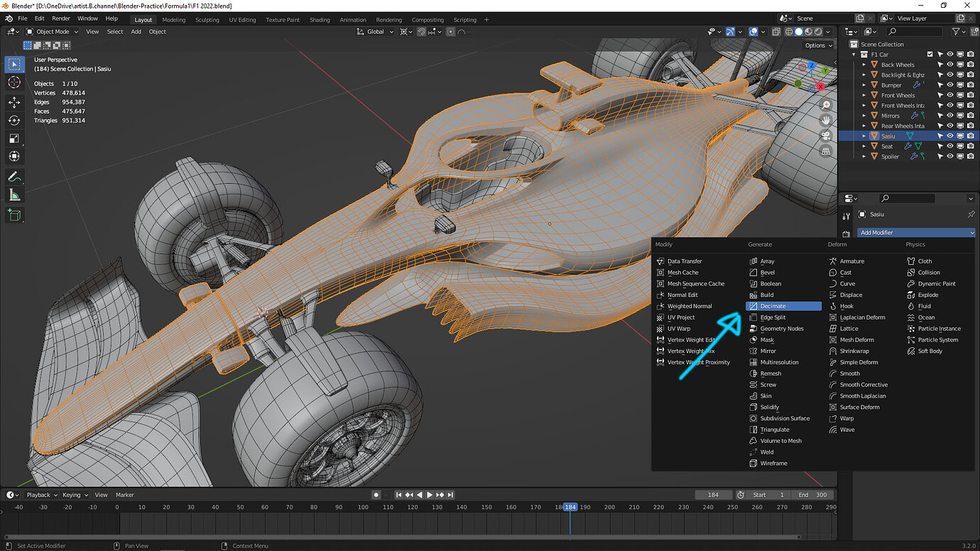Open the Object Mode dropdown
This screenshot has height=551, width=980.
tap(53, 31)
